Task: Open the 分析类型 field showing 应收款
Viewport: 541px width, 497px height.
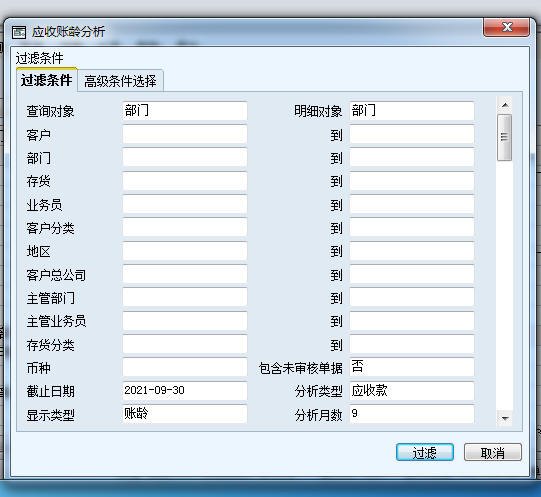Action: 412,391
